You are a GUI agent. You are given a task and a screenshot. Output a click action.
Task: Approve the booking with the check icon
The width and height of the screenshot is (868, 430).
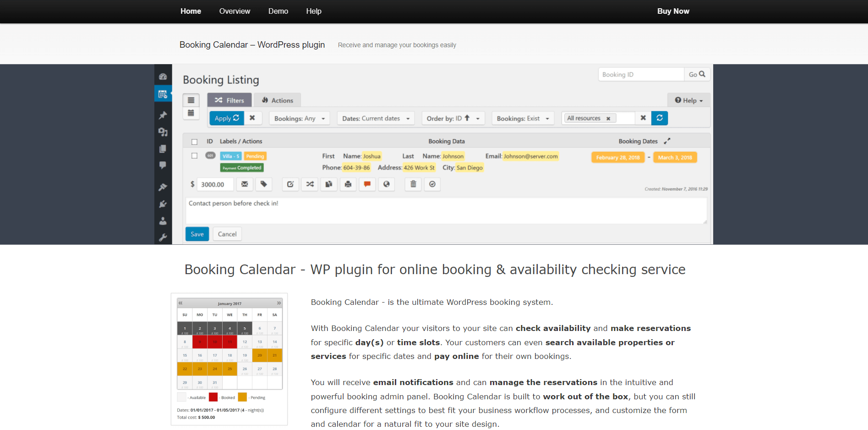432,184
